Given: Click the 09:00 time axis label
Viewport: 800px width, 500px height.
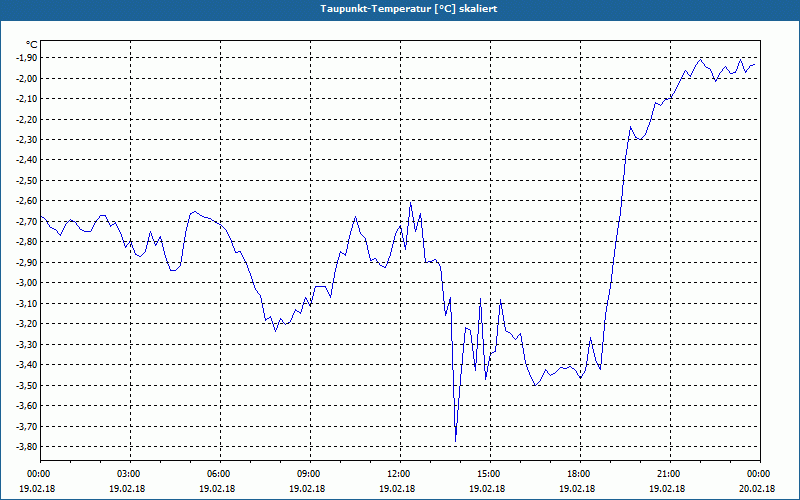Looking at the screenshot, I should point(310,474).
